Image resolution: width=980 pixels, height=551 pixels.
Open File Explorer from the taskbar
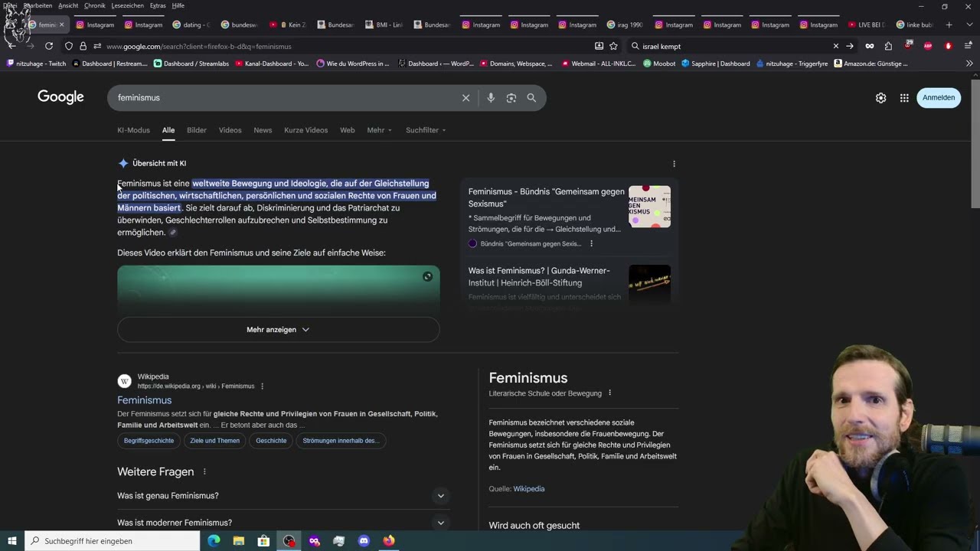point(239,541)
